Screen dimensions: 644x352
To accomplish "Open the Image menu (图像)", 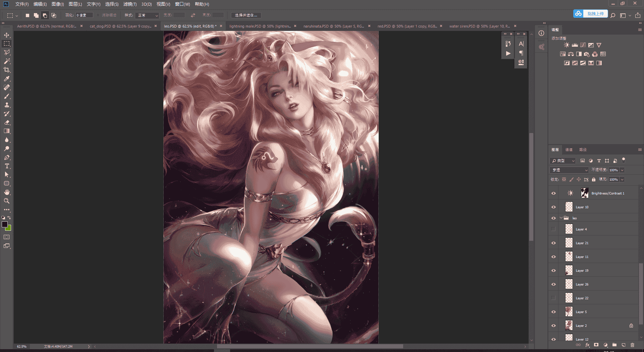I will tap(58, 4).
